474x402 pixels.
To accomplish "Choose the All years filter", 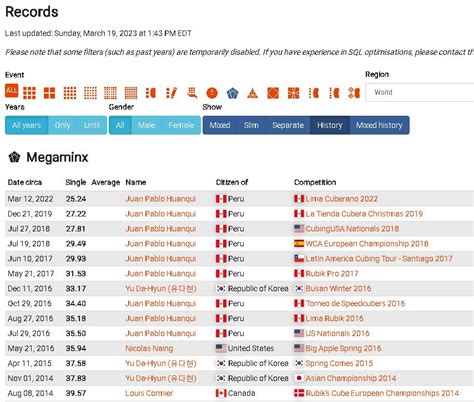I will click(x=27, y=125).
